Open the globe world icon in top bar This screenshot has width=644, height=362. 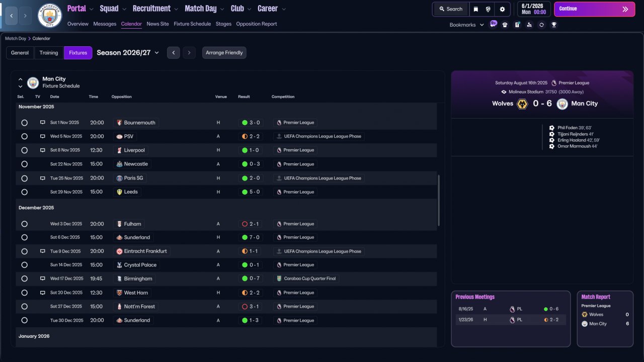click(x=488, y=9)
